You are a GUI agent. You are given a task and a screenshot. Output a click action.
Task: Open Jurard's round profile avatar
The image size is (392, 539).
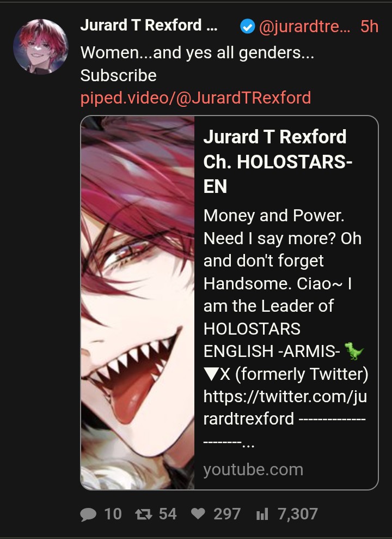pos(41,46)
